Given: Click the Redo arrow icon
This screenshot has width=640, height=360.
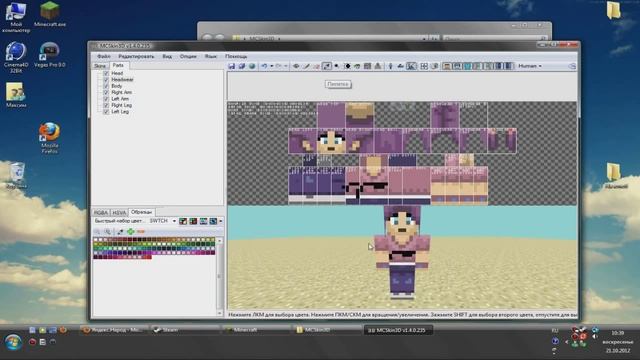Looking at the screenshot, I should tap(278, 66).
